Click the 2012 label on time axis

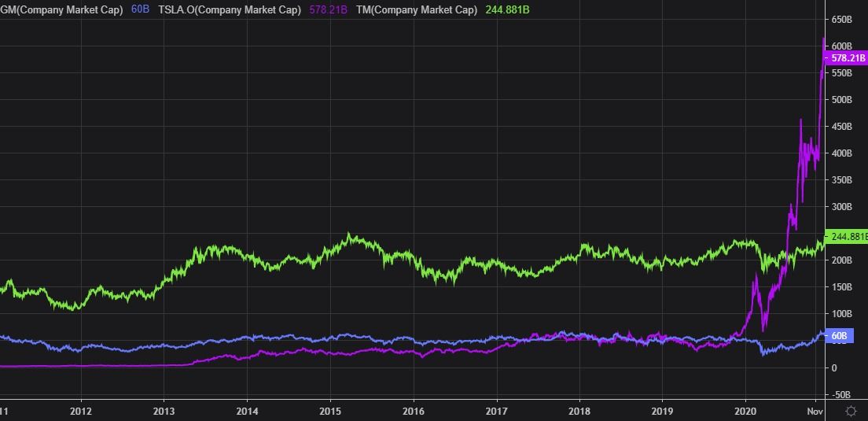tap(81, 411)
